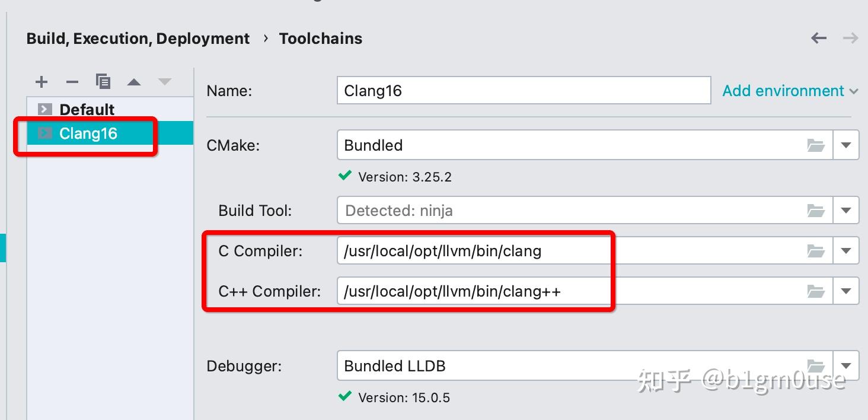Browse folder for C++ Compiler path
This screenshot has width=868, height=420.
point(816,291)
